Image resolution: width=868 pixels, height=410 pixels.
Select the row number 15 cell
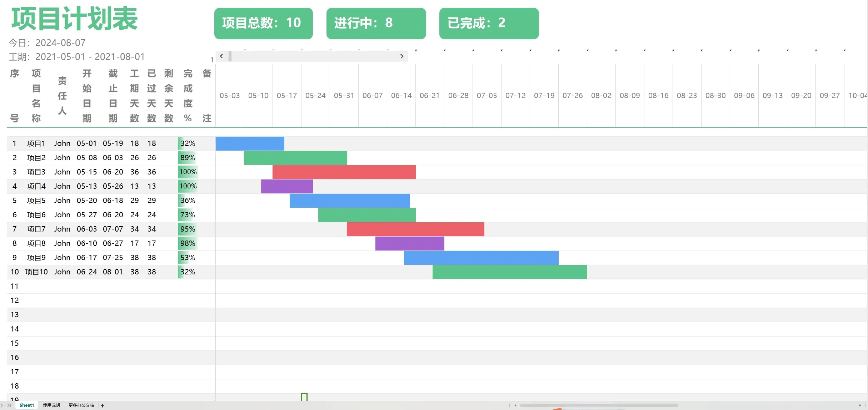click(x=15, y=343)
